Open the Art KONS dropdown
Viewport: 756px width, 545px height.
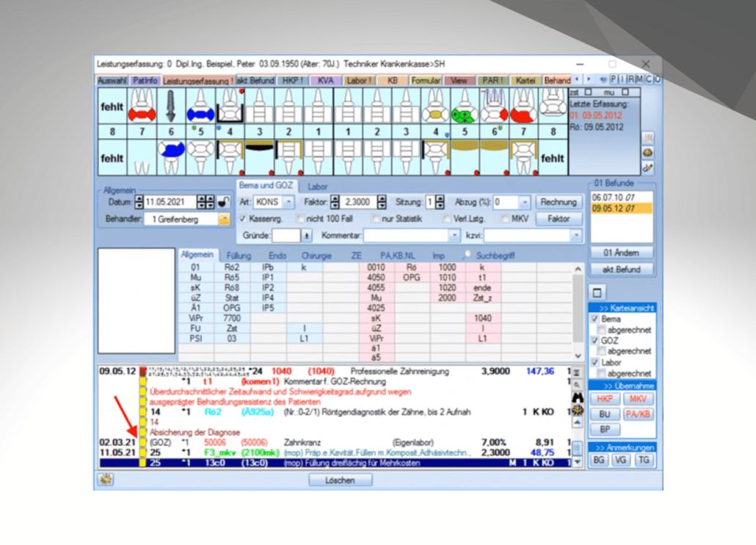click(288, 202)
